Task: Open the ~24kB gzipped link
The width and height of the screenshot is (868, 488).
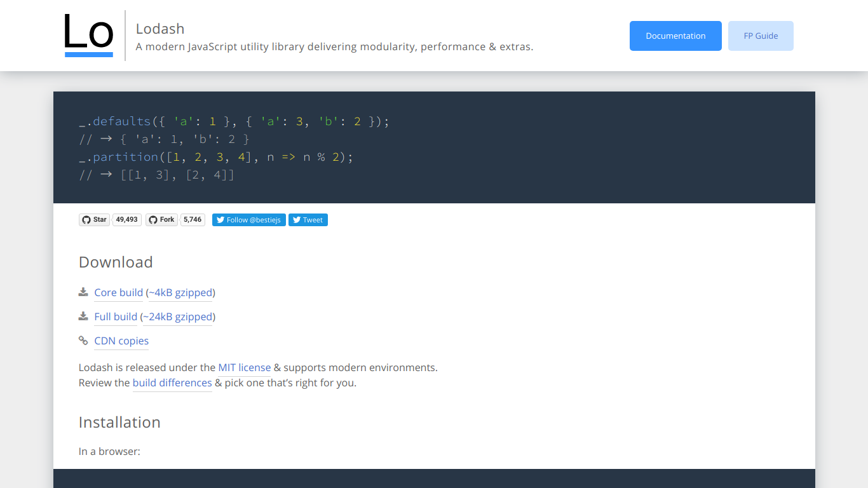Action: coord(178,317)
